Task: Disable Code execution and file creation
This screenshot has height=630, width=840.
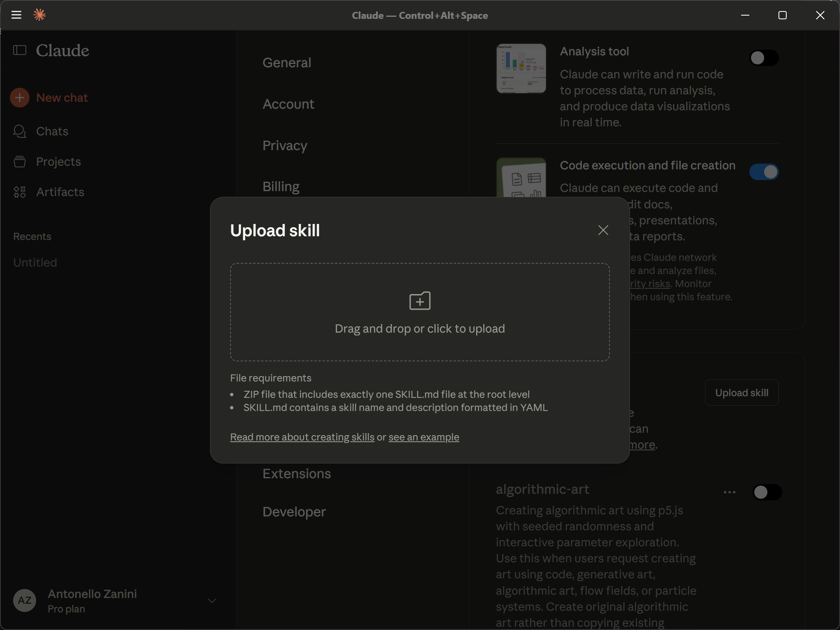Action: click(x=764, y=172)
